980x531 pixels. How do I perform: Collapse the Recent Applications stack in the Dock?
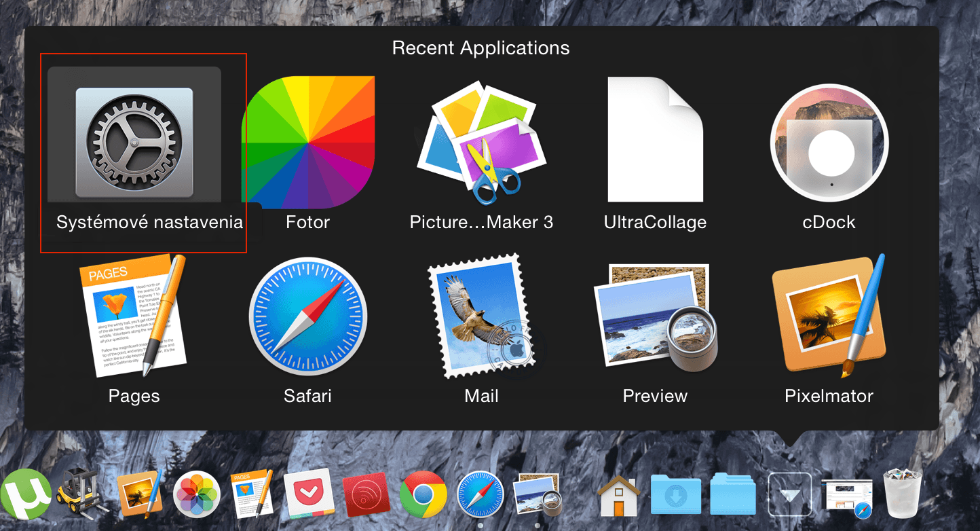(790, 495)
